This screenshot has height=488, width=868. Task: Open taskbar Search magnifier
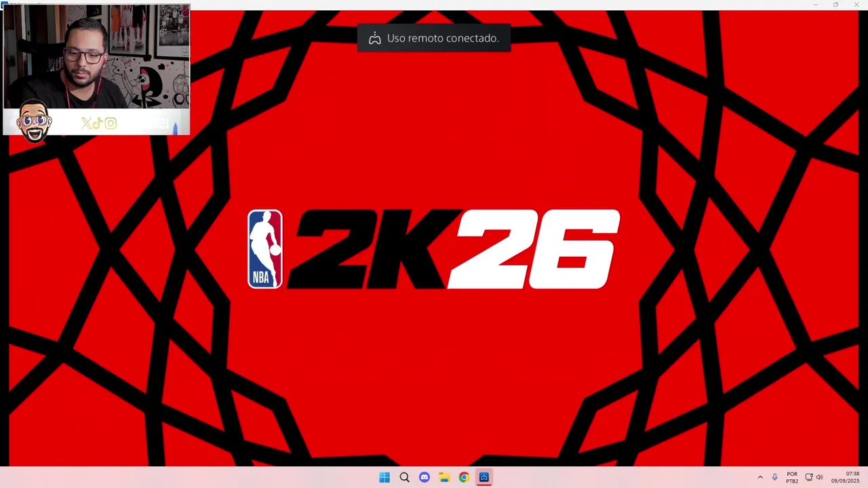click(x=404, y=477)
